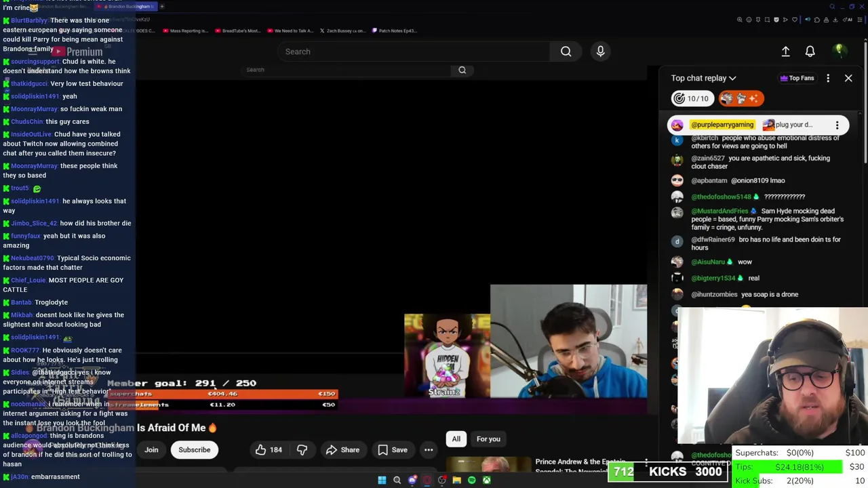
Task: Click the small magnifier in the secondary search bar
Action: tap(462, 70)
